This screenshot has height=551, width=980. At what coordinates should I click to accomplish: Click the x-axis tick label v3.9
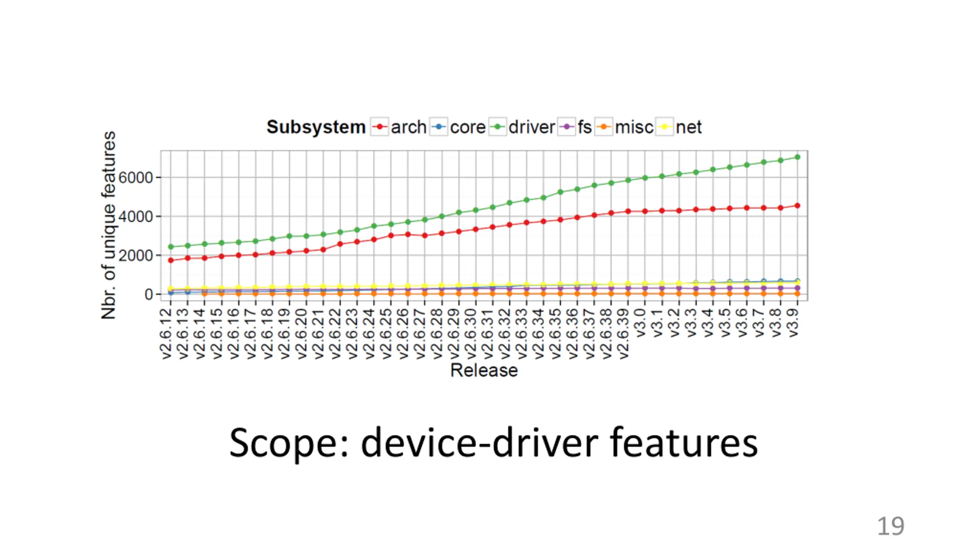coord(793,323)
